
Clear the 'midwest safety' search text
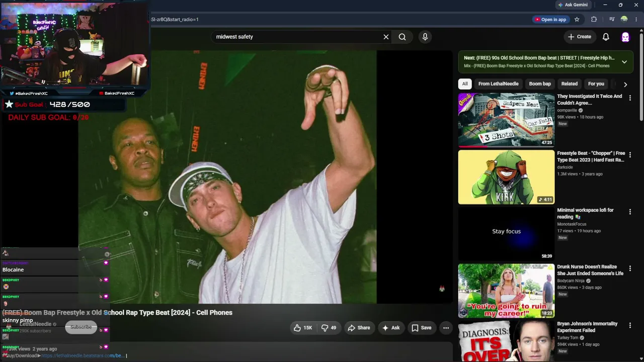click(386, 37)
